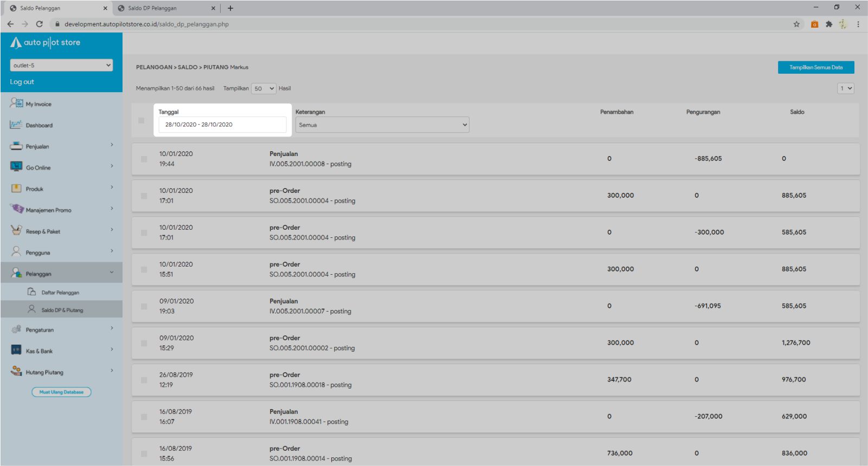
Task: Open Daftar Pelanggan submenu item
Action: point(60,293)
